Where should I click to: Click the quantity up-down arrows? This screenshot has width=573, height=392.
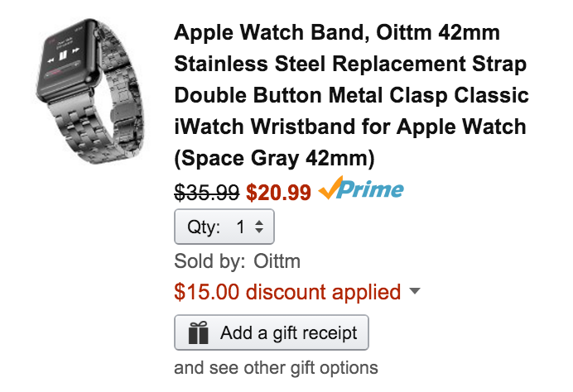[x=258, y=227]
